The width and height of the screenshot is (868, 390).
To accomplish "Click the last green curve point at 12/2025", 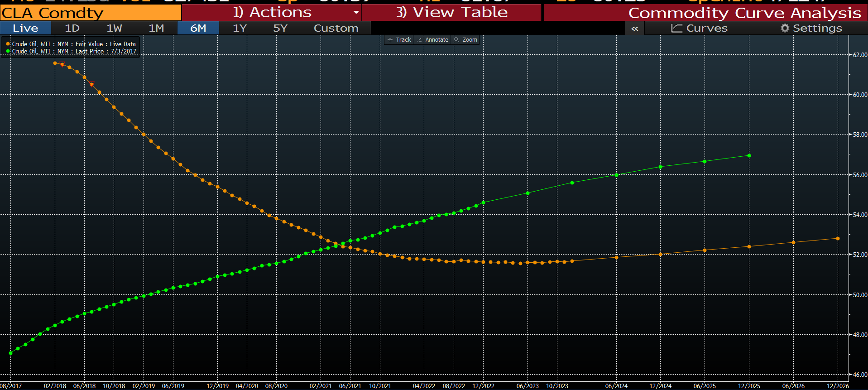I will coord(749,155).
